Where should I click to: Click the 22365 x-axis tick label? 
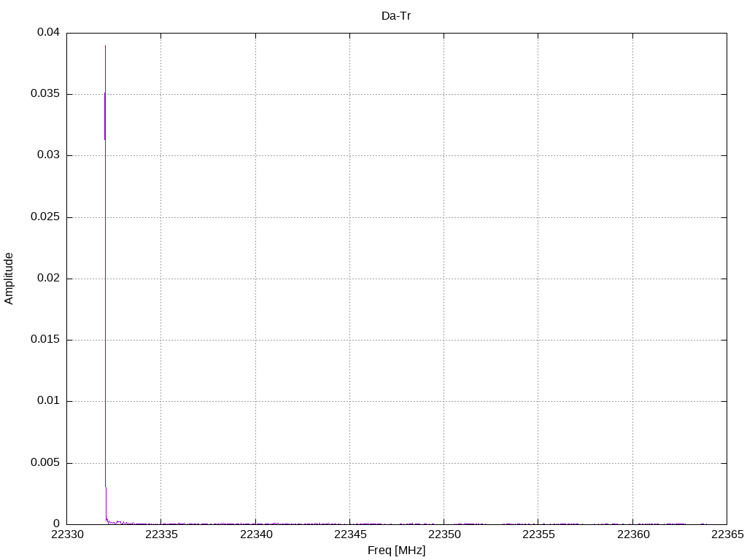pos(727,534)
